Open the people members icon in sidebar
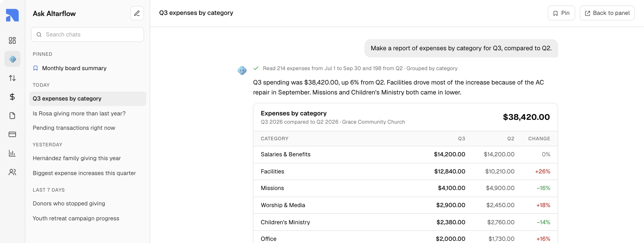 click(12, 172)
